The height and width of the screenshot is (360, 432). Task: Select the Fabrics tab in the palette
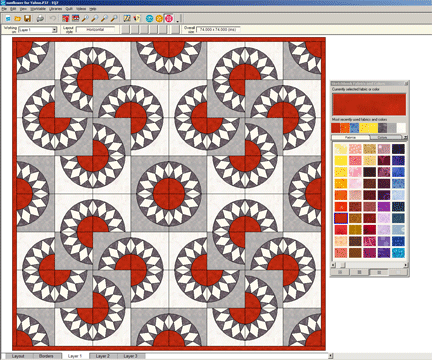pos(350,137)
